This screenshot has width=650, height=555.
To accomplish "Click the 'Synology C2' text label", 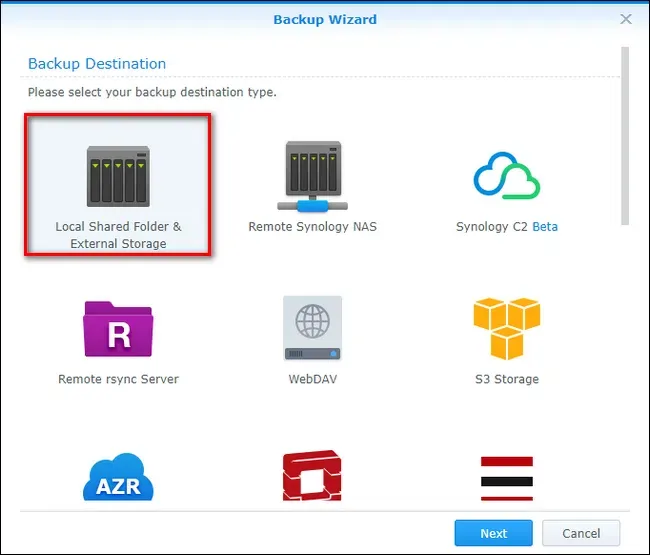I will pyautogui.click(x=491, y=227).
